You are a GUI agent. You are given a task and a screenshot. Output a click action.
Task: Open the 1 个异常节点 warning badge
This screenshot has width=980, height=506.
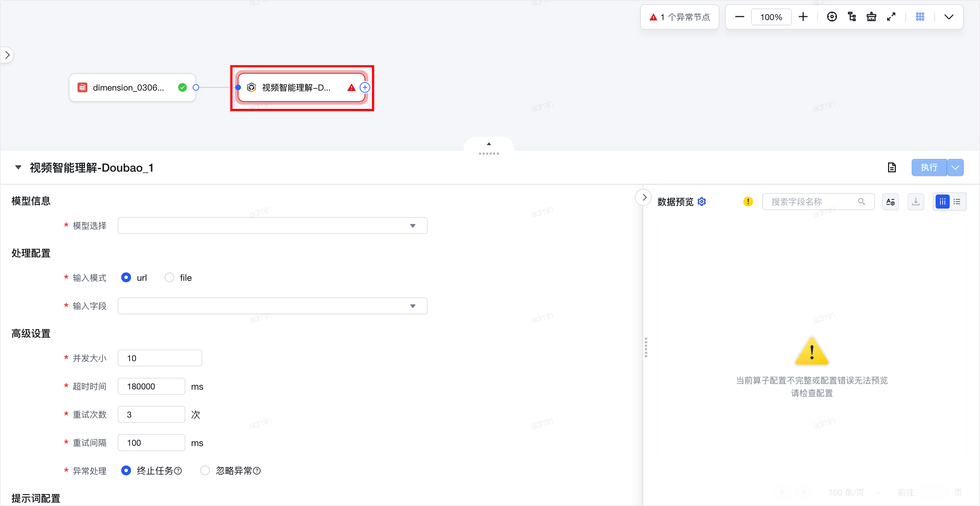tap(680, 17)
